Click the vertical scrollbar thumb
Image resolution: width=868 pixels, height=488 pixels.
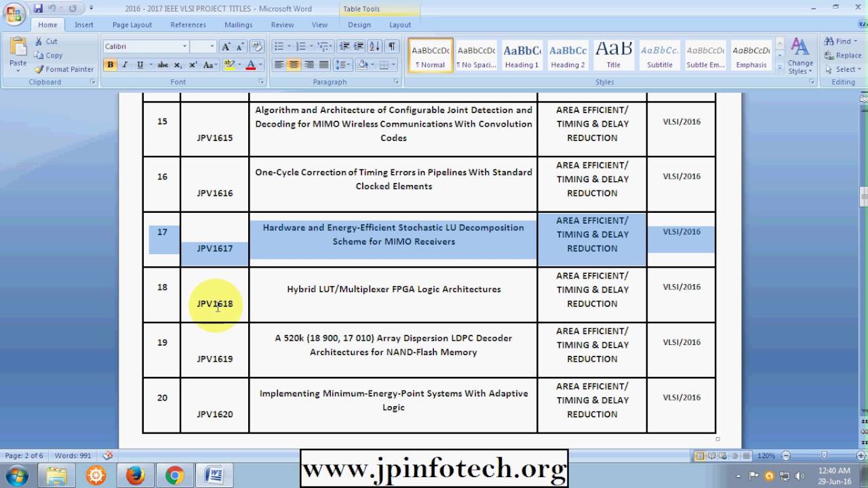coord(863,197)
